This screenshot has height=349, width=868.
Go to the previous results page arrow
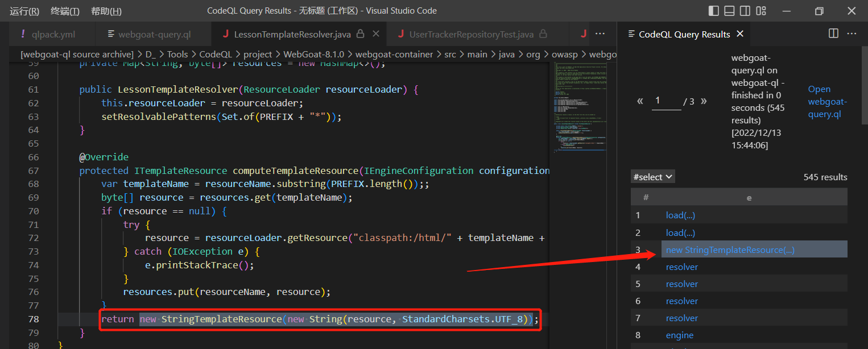coord(640,101)
